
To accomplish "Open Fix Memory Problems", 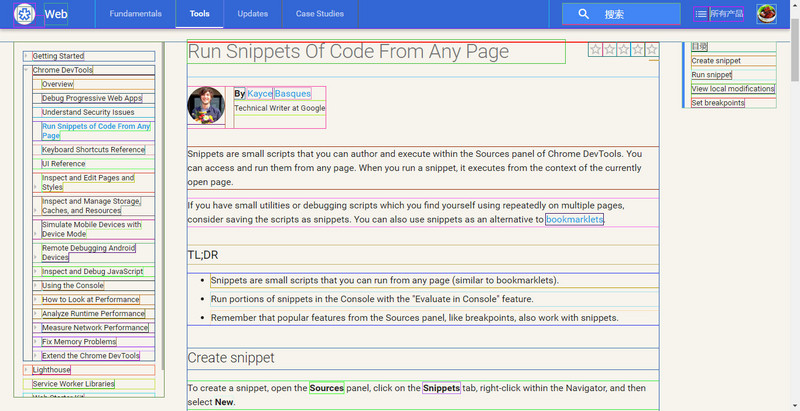I will click(x=79, y=342).
